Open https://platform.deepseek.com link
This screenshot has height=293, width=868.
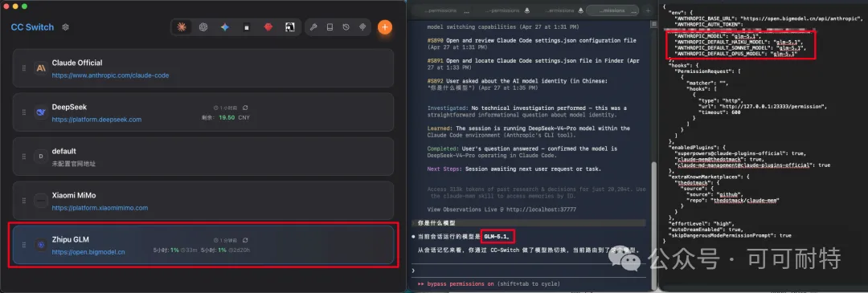click(x=97, y=120)
